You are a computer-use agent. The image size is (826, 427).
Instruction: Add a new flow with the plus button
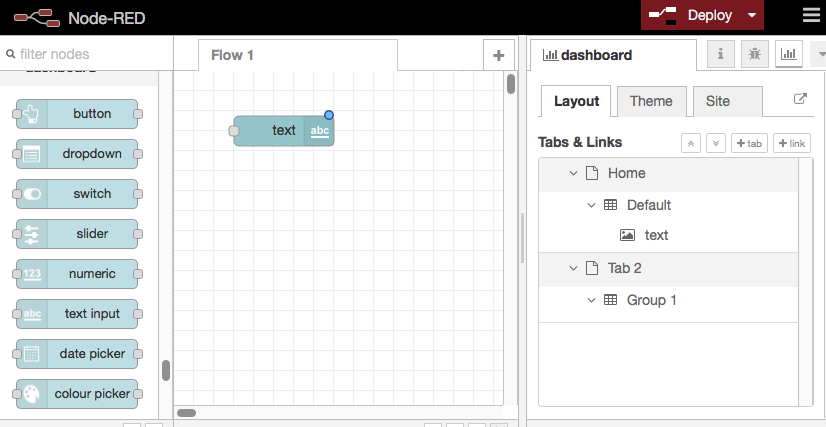498,55
